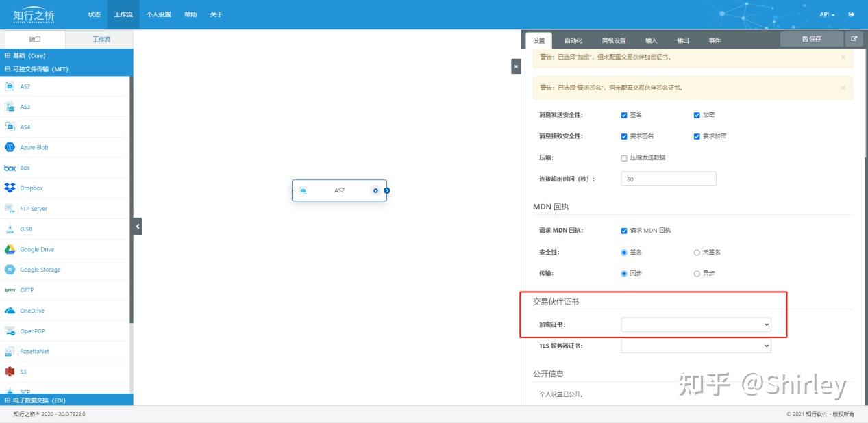Select the AS2 connector in the sidebar

[25, 86]
